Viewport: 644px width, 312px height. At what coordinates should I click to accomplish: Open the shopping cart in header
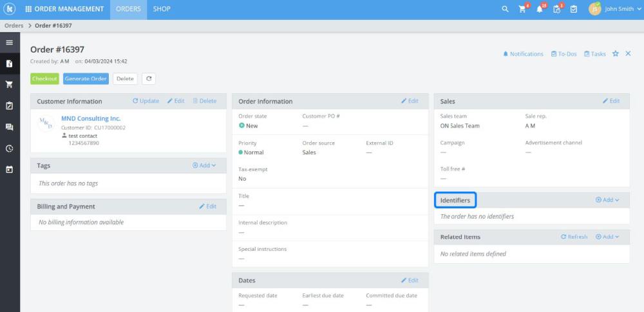point(522,9)
